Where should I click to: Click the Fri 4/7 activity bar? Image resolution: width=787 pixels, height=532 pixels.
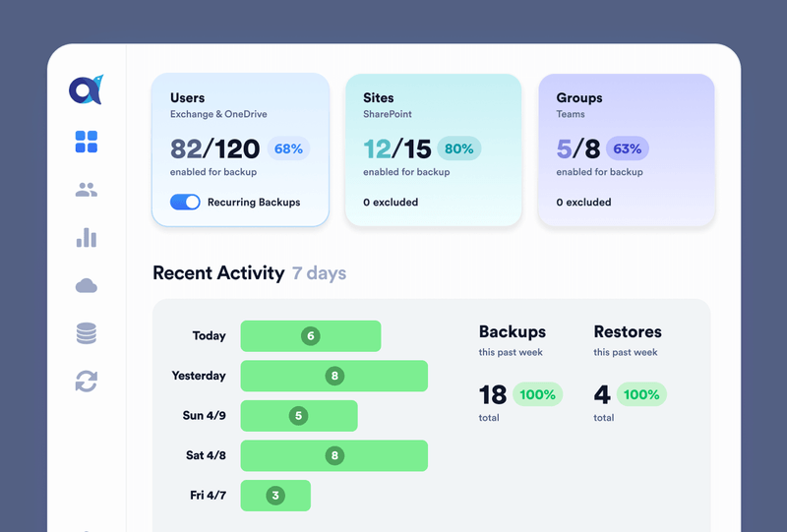(275, 496)
